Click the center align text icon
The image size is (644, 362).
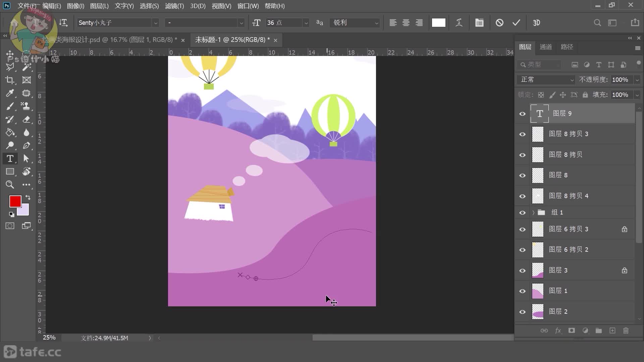click(x=406, y=23)
